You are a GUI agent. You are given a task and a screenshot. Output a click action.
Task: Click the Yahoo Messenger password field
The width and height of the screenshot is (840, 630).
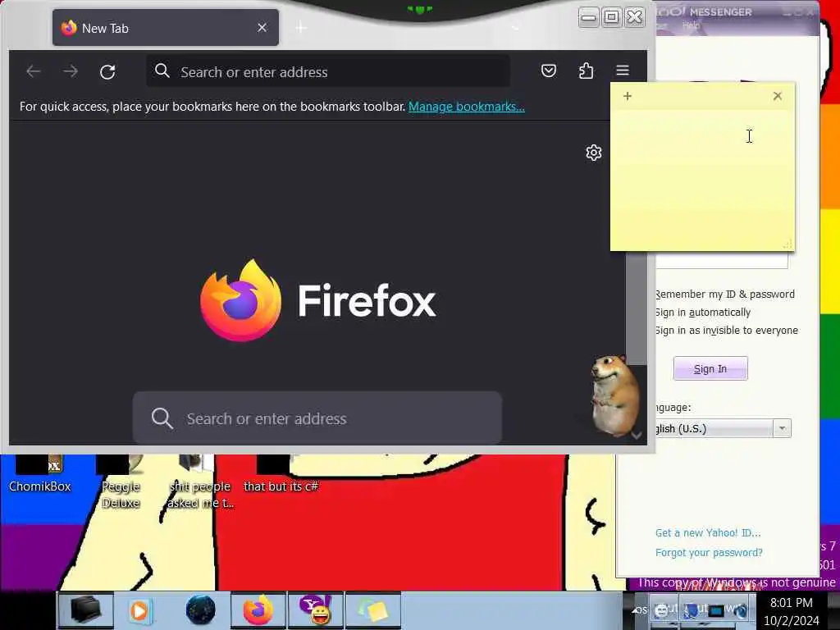pos(722,260)
